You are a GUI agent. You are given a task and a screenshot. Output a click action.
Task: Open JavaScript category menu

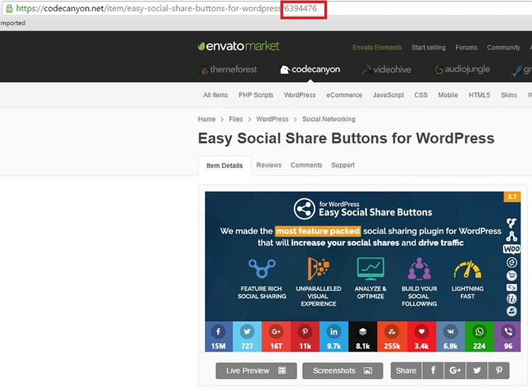click(x=388, y=95)
